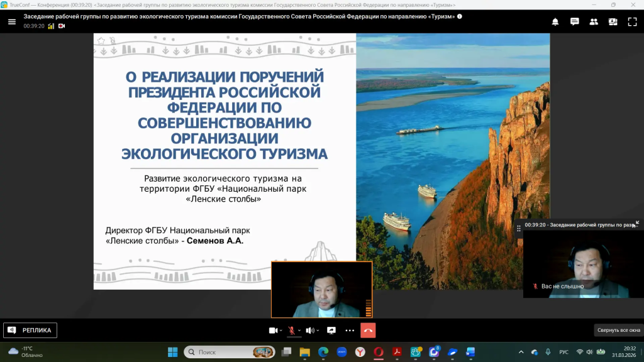Image resolution: width=644 pixels, height=362 pixels.
Task: Unmute the muted microphone
Action: (x=292, y=329)
